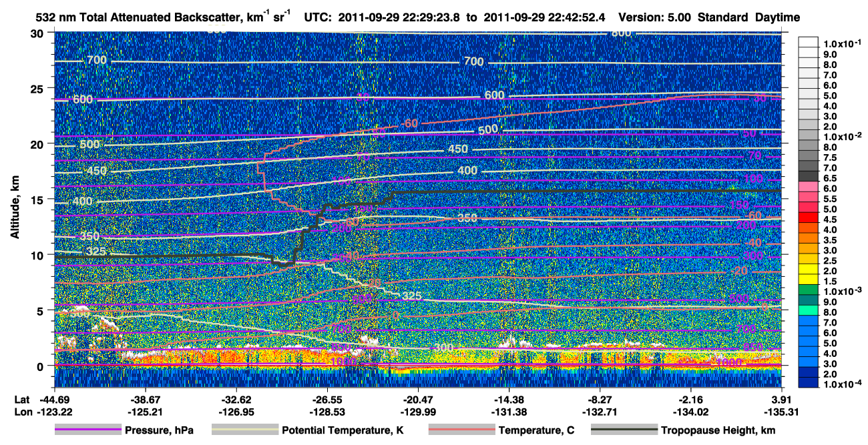Click the magenta '100' pressure label at the plot's right

point(752,179)
